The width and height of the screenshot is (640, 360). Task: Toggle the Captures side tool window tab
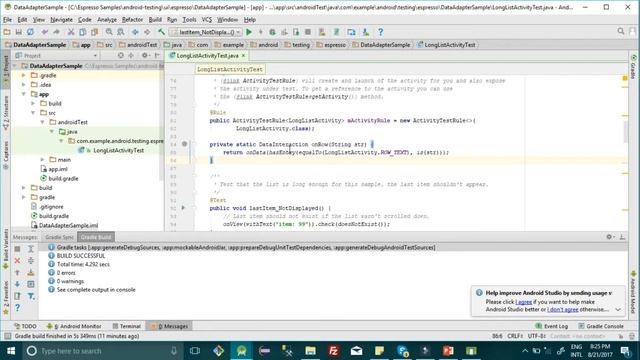[x=6, y=155]
